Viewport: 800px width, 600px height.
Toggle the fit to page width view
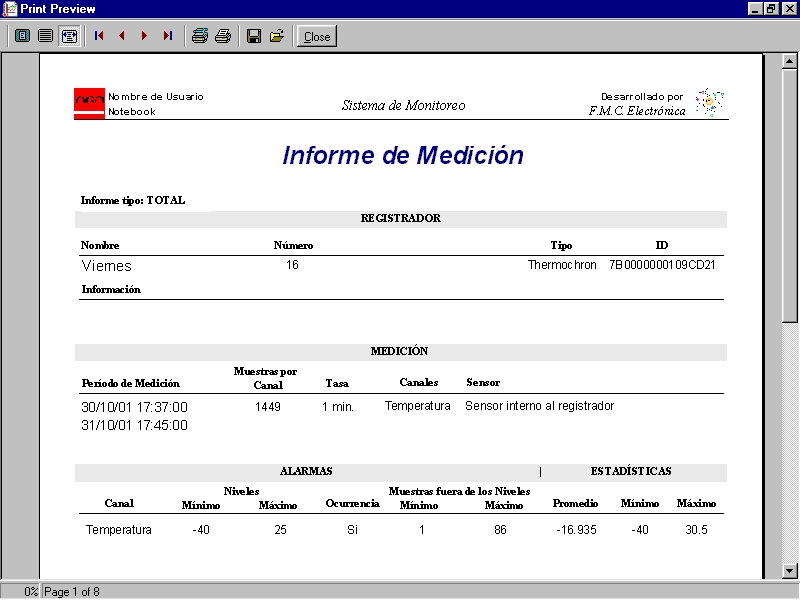(x=69, y=36)
